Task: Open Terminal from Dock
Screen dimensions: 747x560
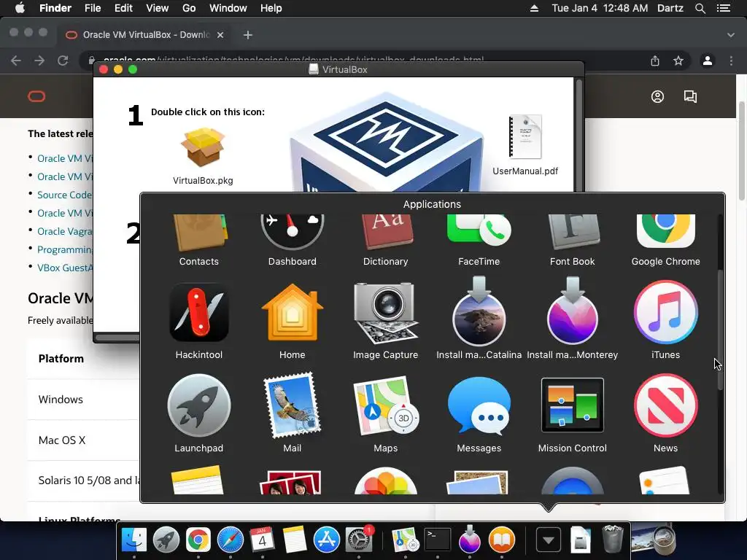Action: pos(438,540)
